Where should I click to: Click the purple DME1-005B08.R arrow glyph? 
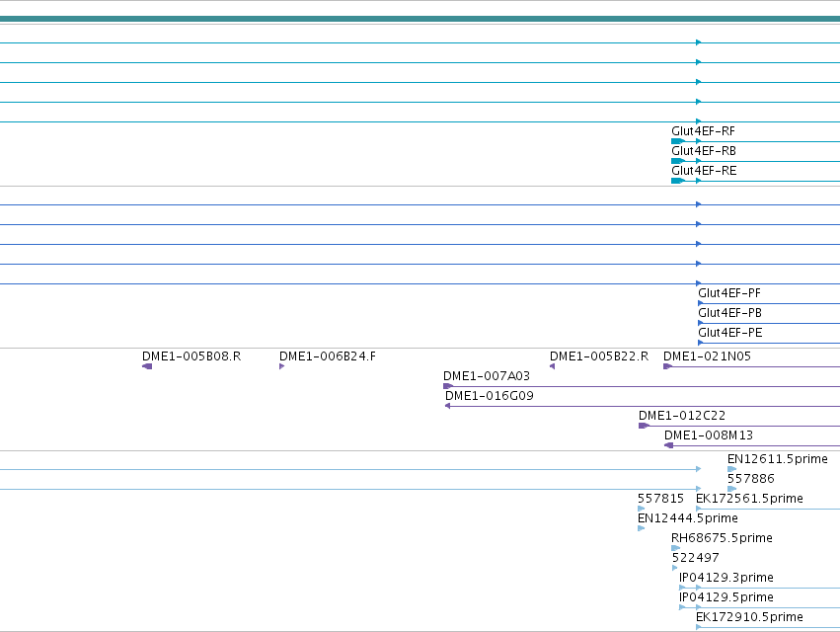tap(147, 366)
